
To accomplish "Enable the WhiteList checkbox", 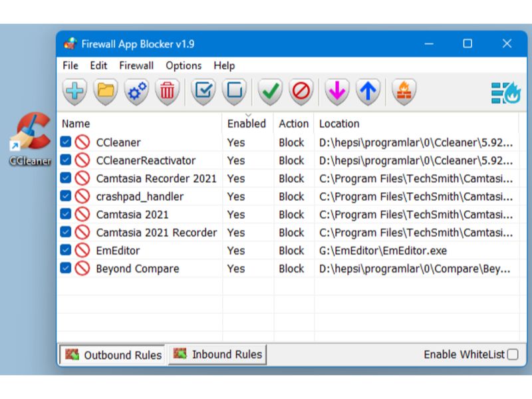I will tap(513, 354).
